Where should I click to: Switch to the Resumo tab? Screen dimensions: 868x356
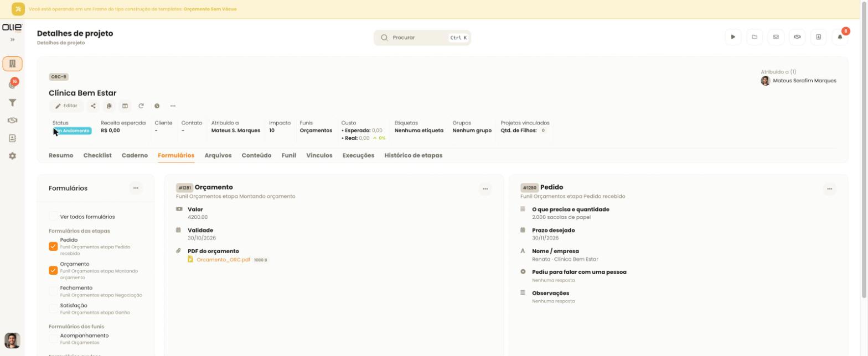(61, 155)
